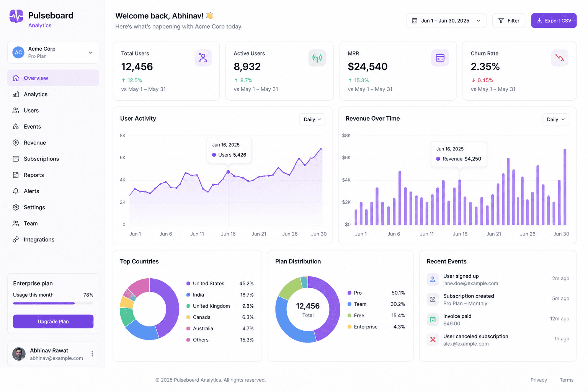Click the Overview home icon
Image resolution: width=588 pixels, height=392 pixels.
16,78
